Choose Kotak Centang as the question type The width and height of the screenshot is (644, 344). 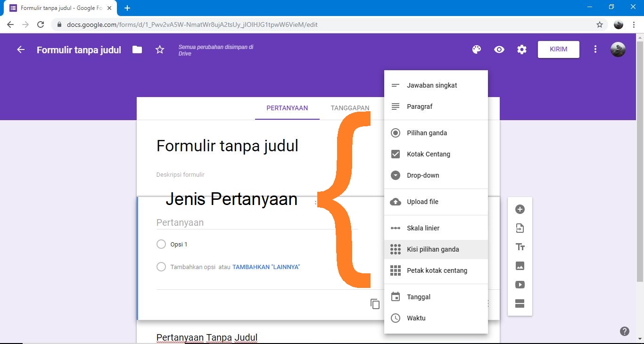(429, 154)
